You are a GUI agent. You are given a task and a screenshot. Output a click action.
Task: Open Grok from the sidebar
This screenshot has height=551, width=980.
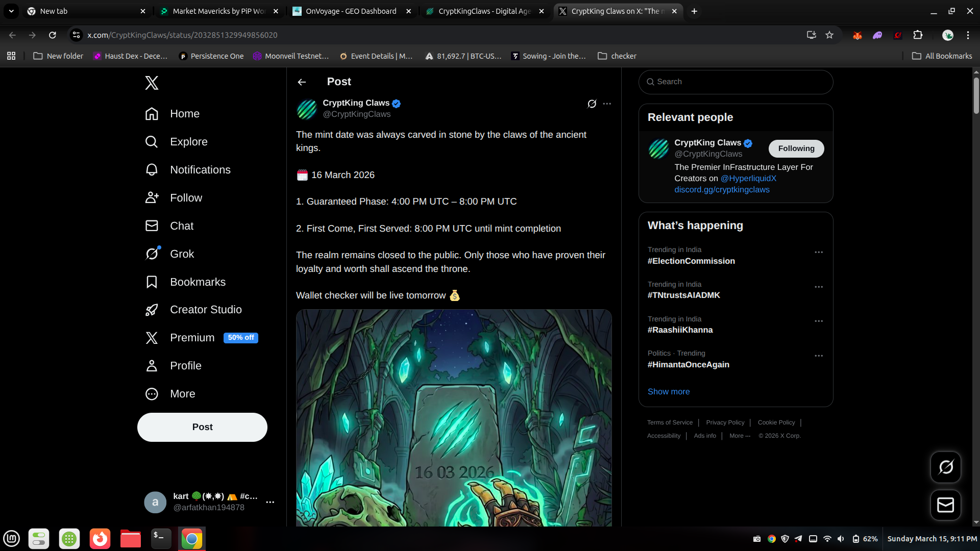(x=169, y=254)
